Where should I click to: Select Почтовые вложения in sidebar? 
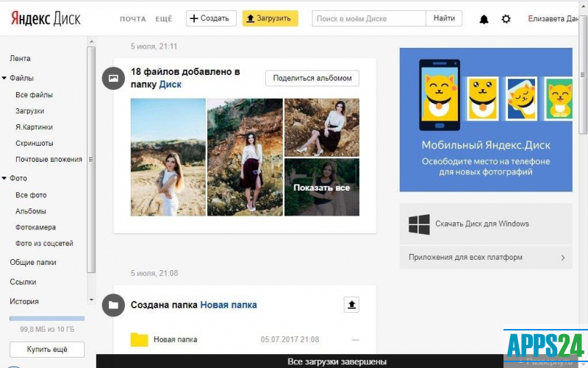tap(49, 160)
